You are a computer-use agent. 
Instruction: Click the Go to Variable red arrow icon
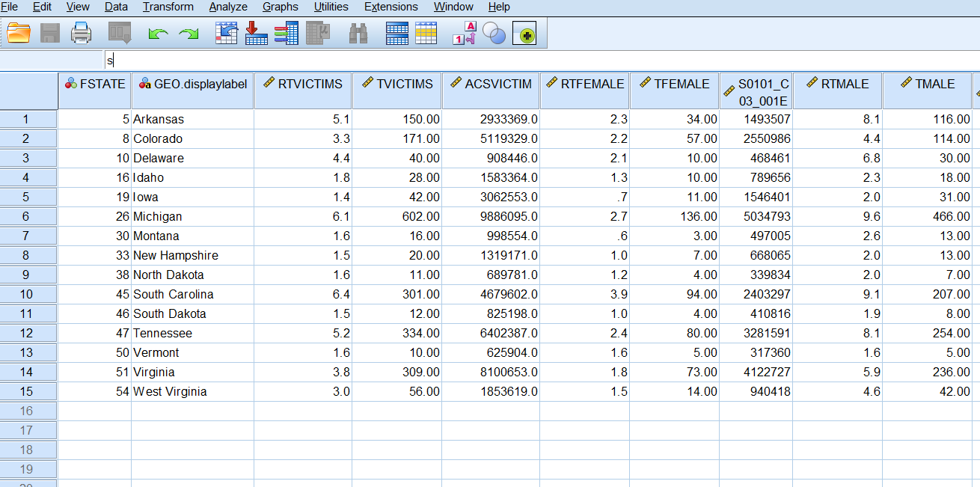256,33
